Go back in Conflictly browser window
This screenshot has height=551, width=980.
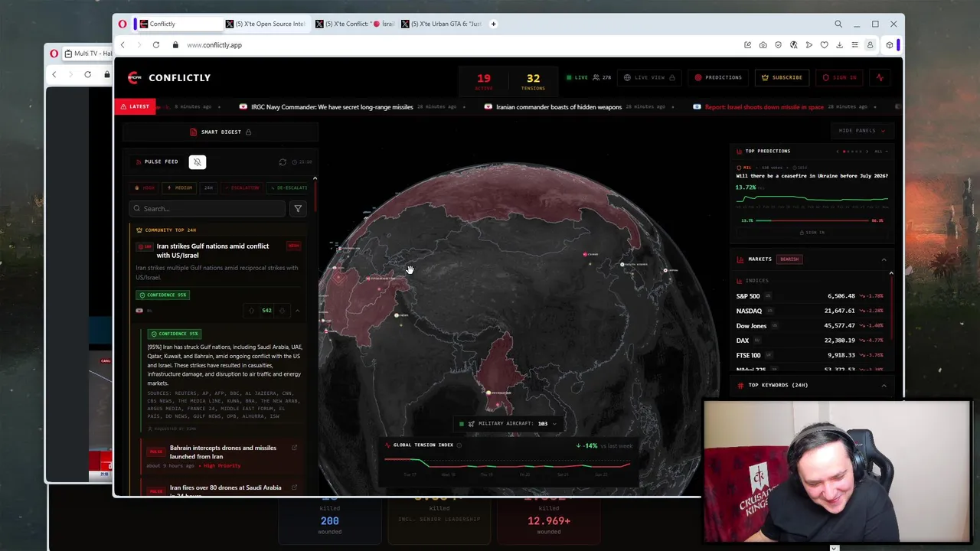coord(122,45)
